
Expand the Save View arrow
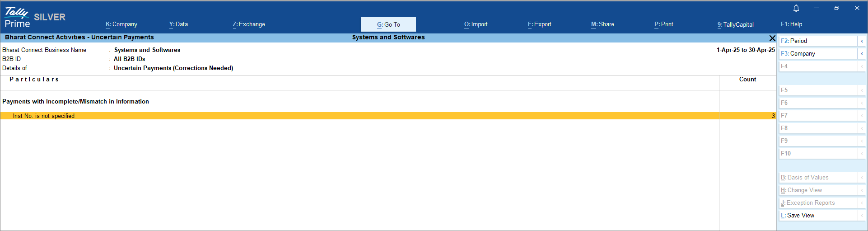(862, 216)
